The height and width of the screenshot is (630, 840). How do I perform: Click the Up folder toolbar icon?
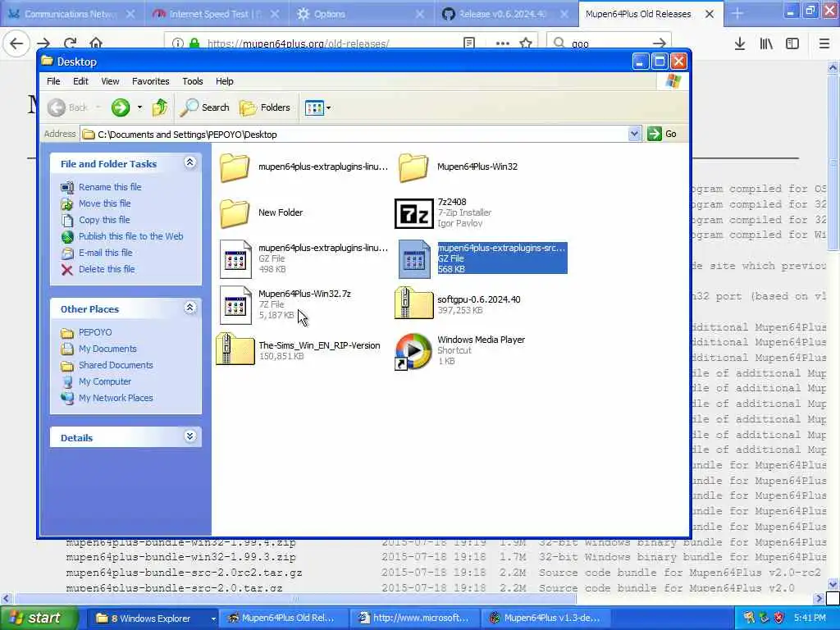(160, 107)
